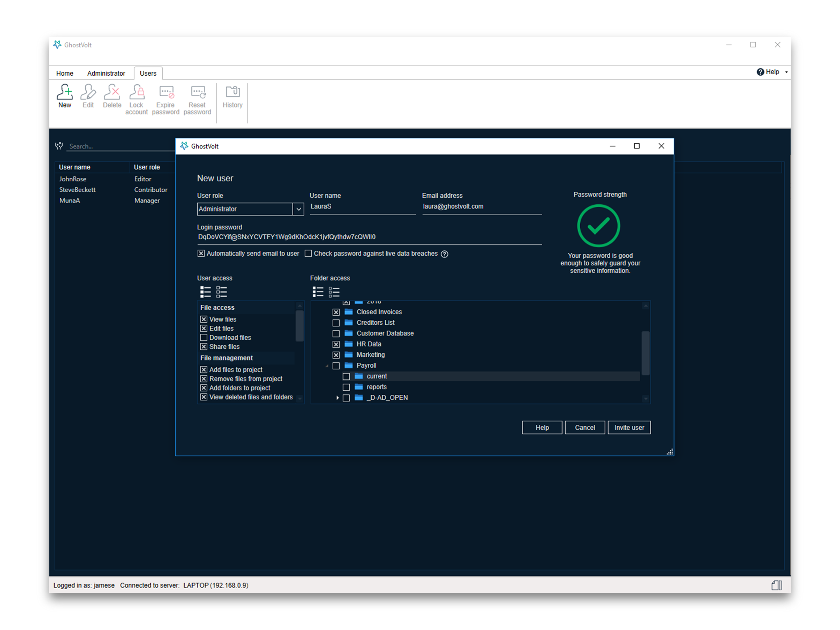840x630 pixels.
Task: Click the uncheck-all icon under Folder access
Action: pos(334,292)
